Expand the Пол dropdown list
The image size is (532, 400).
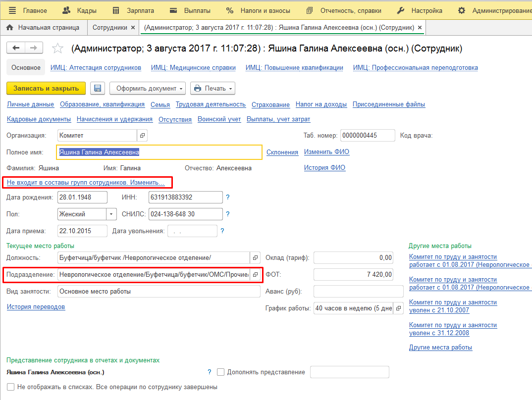[111, 214]
